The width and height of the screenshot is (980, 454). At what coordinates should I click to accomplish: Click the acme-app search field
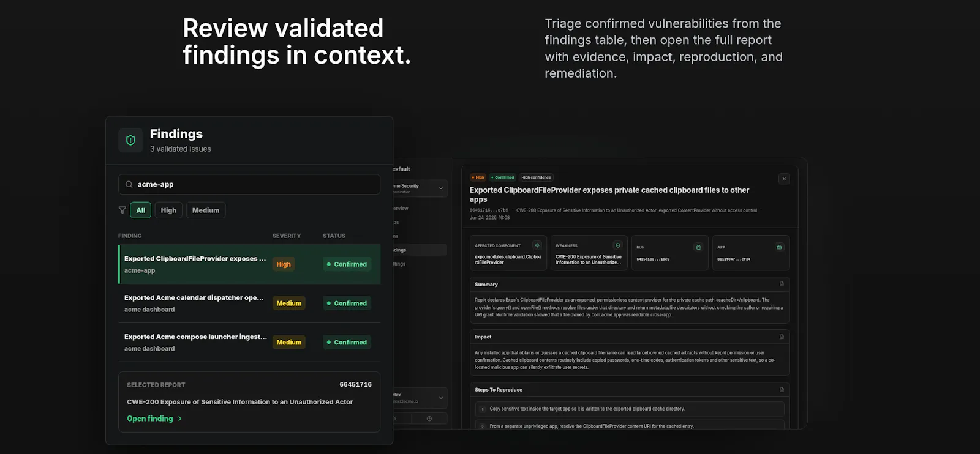click(x=249, y=184)
